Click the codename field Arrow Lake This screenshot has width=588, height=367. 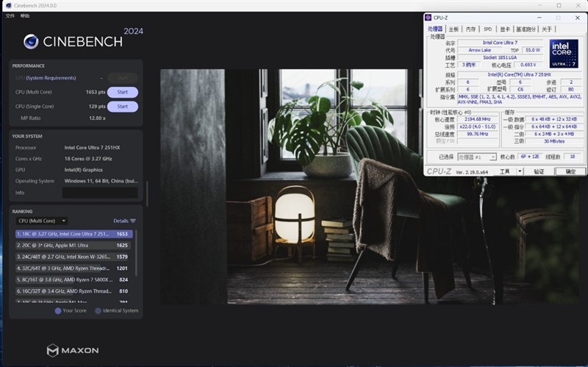click(x=480, y=50)
